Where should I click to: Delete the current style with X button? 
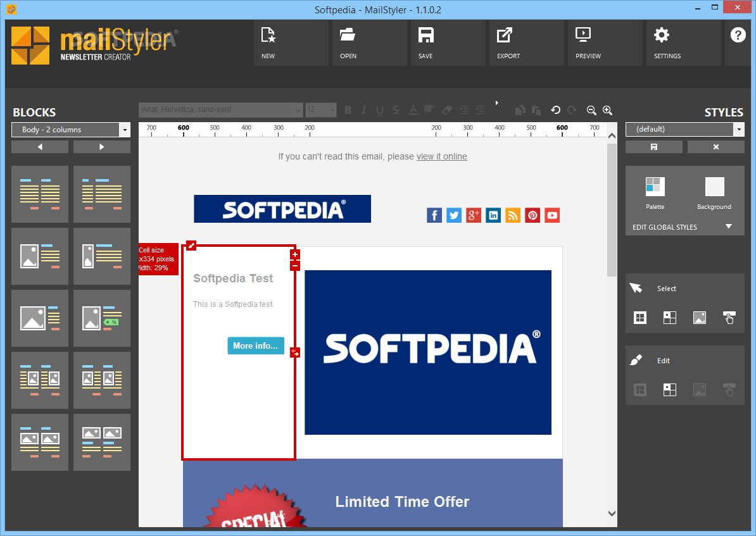click(716, 147)
